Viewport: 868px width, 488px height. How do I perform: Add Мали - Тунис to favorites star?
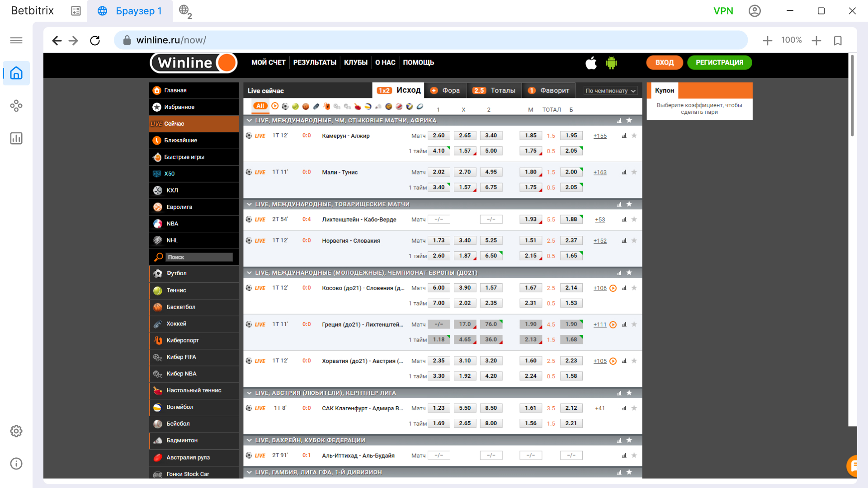click(x=634, y=172)
